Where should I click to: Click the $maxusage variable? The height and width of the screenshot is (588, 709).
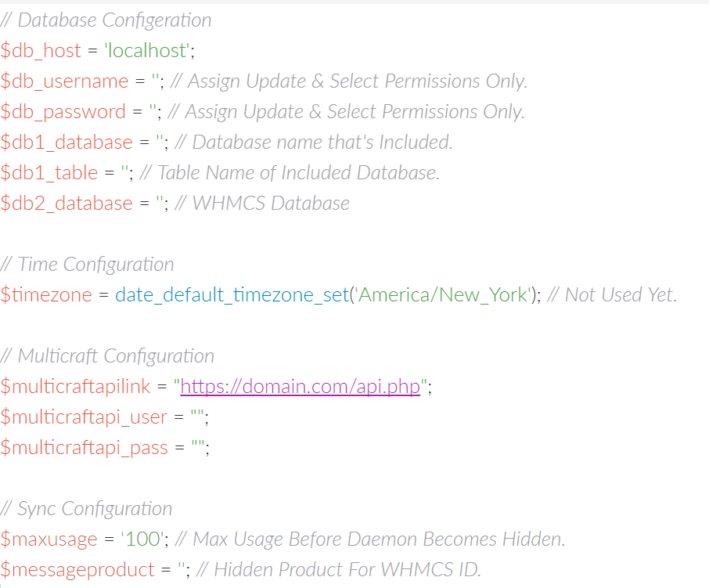(49, 539)
